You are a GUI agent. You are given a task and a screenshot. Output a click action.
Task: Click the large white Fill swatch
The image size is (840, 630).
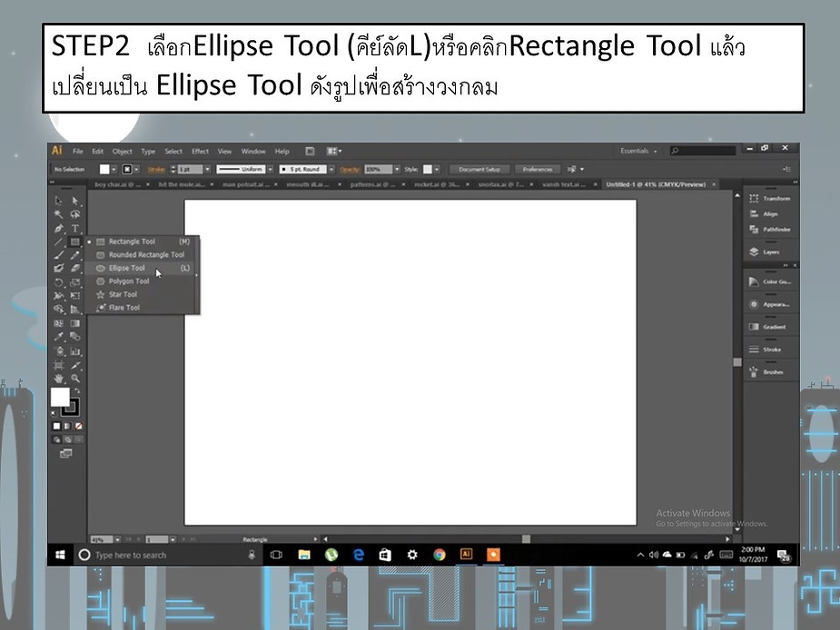[x=59, y=397]
